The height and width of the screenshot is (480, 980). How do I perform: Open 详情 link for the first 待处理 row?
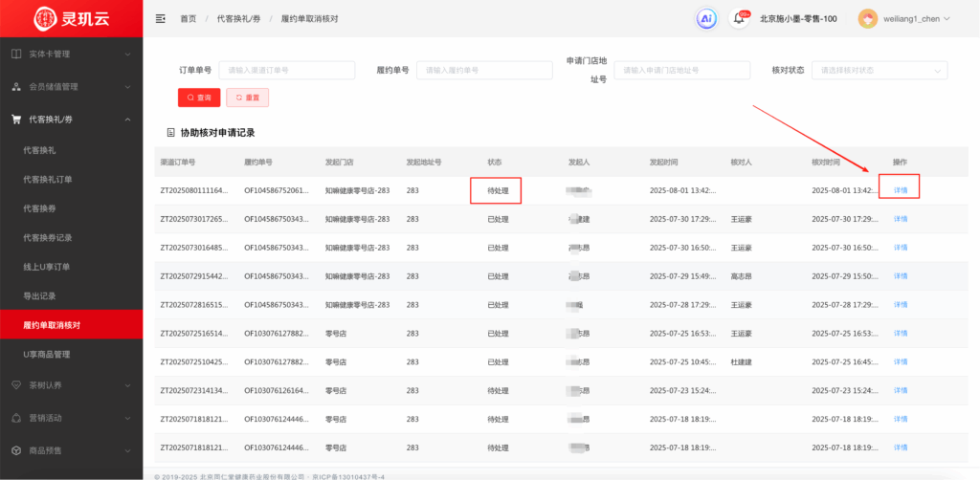pyautogui.click(x=901, y=190)
